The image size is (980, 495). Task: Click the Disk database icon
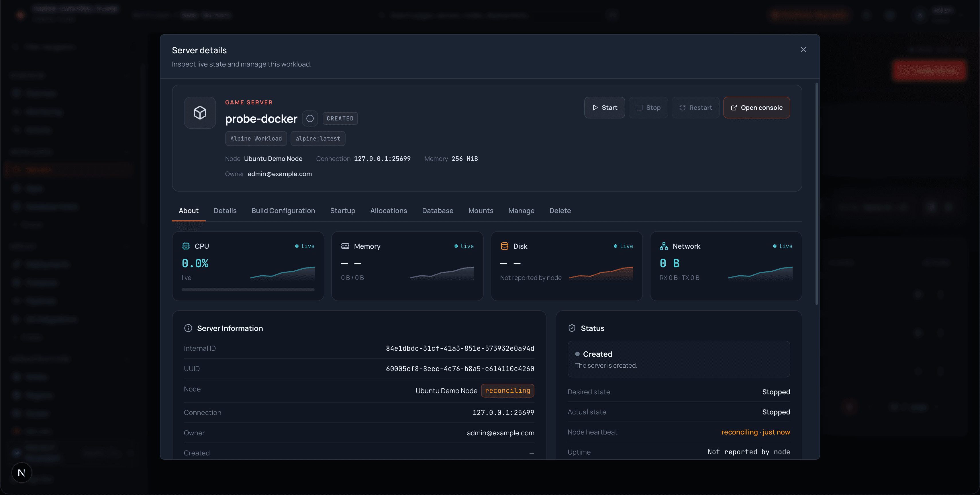(504, 246)
